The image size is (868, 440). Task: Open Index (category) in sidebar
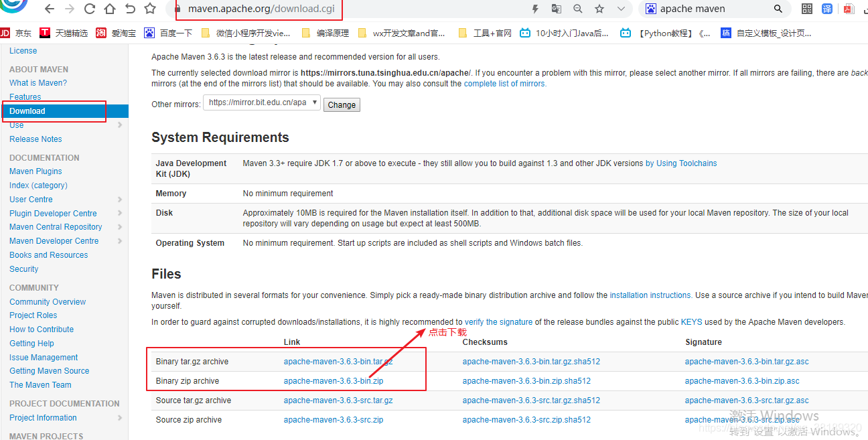point(38,186)
